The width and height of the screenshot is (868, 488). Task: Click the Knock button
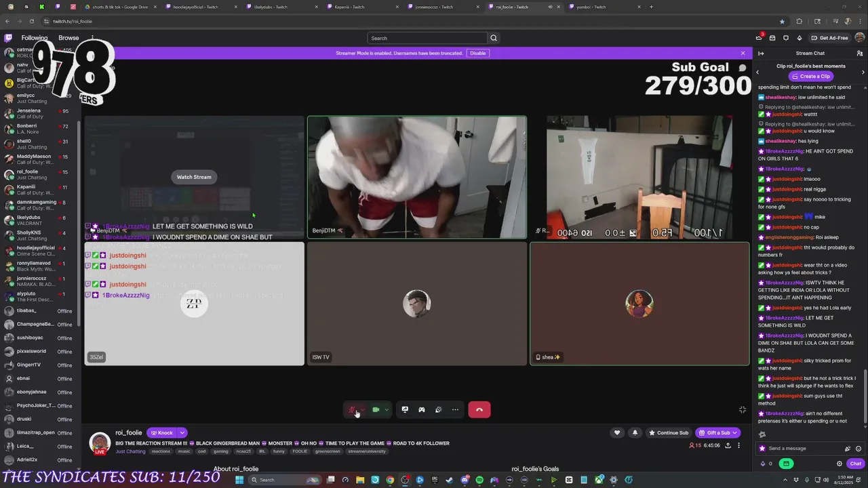coord(162,432)
